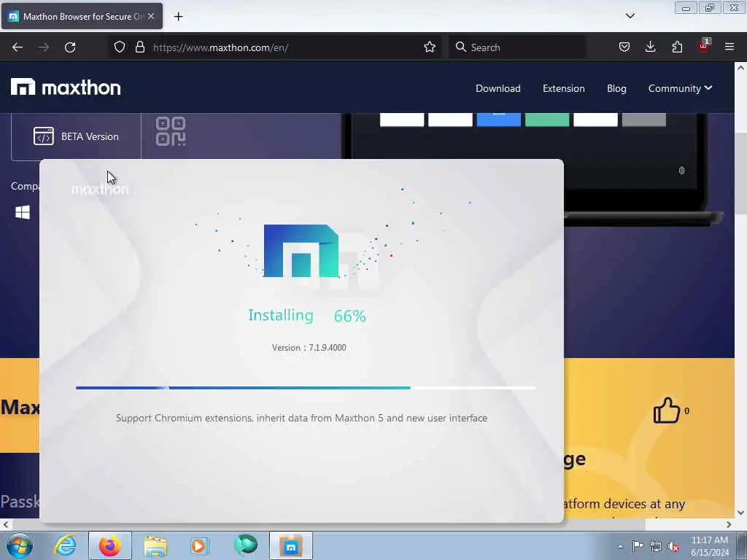Click the Maxthon installer logo graphic
The height and width of the screenshot is (560, 747).
point(301,251)
